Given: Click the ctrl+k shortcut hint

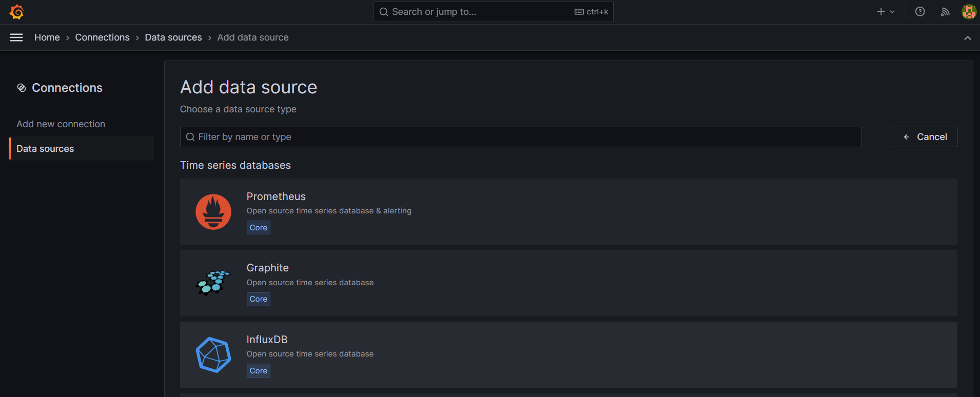Looking at the screenshot, I should tap(592, 12).
